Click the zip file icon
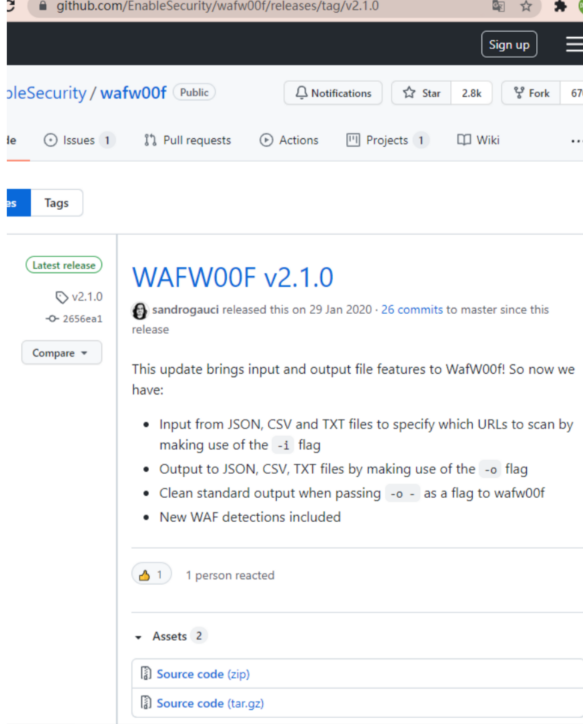 coord(146,674)
